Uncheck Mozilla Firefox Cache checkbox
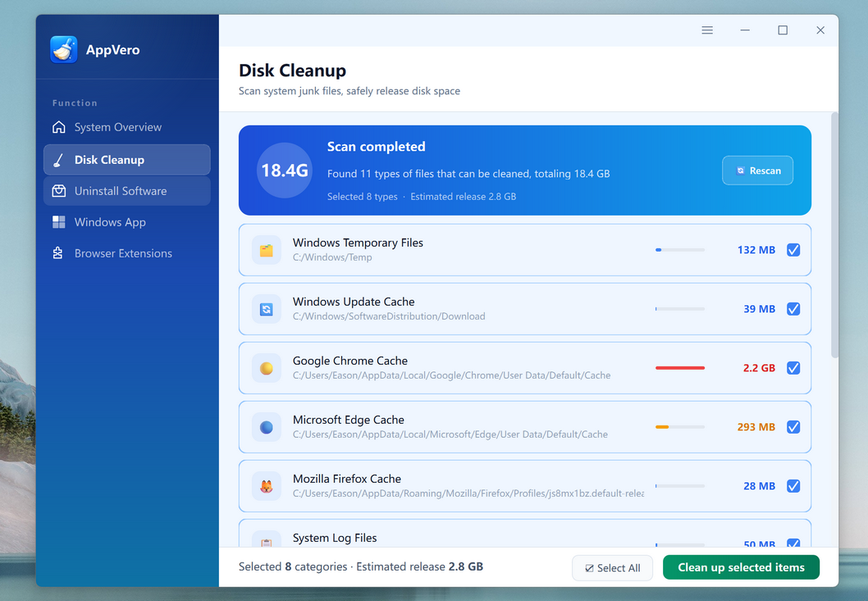868x601 pixels. 793,486
